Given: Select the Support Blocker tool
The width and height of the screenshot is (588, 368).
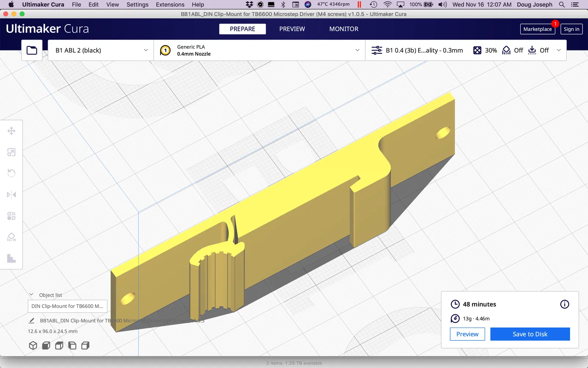Looking at the screenshot, I should pyautogui.click(x=11, y=237).
